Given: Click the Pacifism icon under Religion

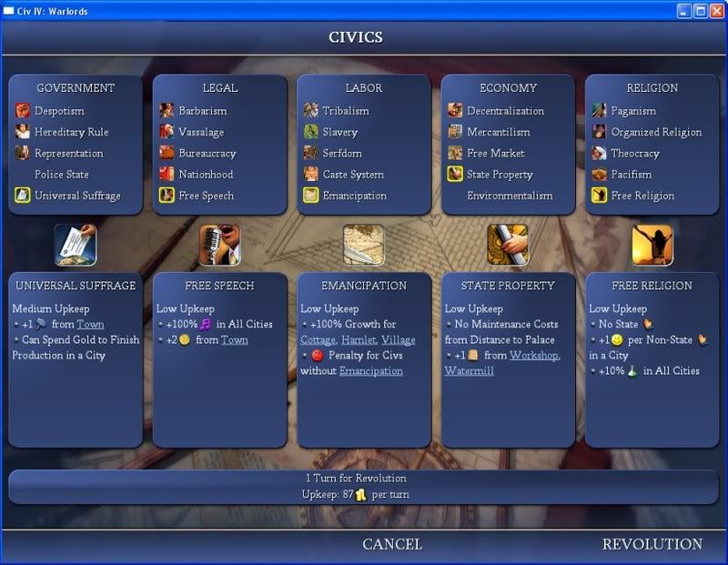Looking at the screenshot, I should point(599,174).
